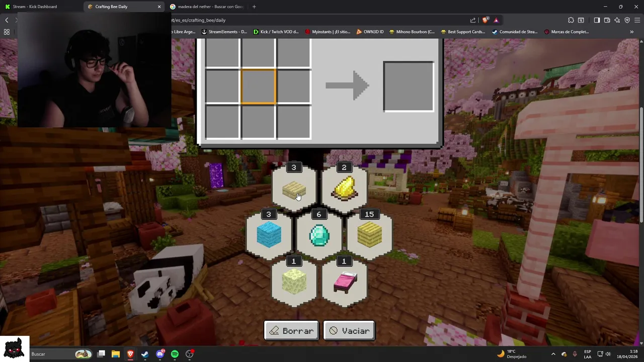
Task: Open the Brave Wallet icon
Action: (x=607, y=20)
